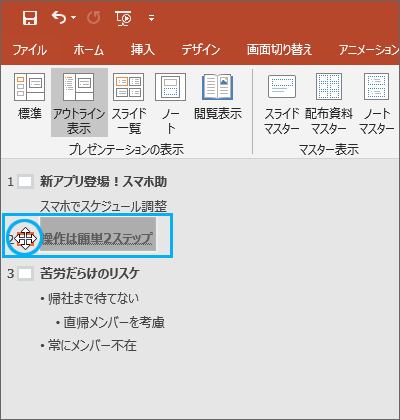Switch to スライド一覧 view
The image size is (400, 420).
[x=129, y=103]
